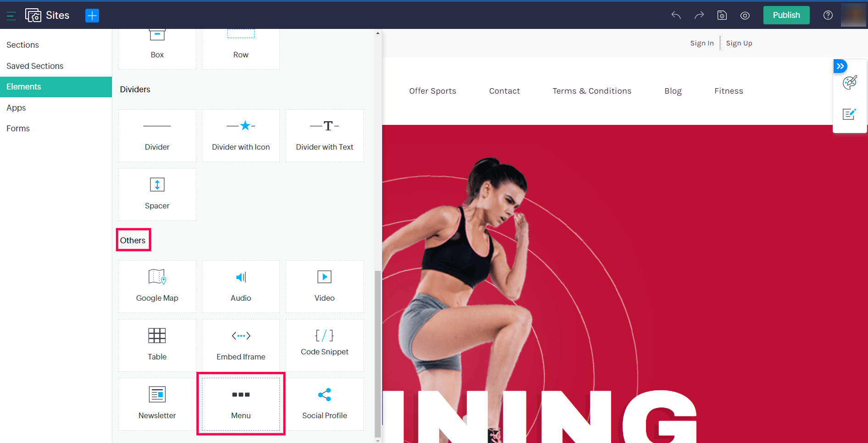Add a Social Profile element
This screenshot has height=443, width=868.
(x=325, y=404)
